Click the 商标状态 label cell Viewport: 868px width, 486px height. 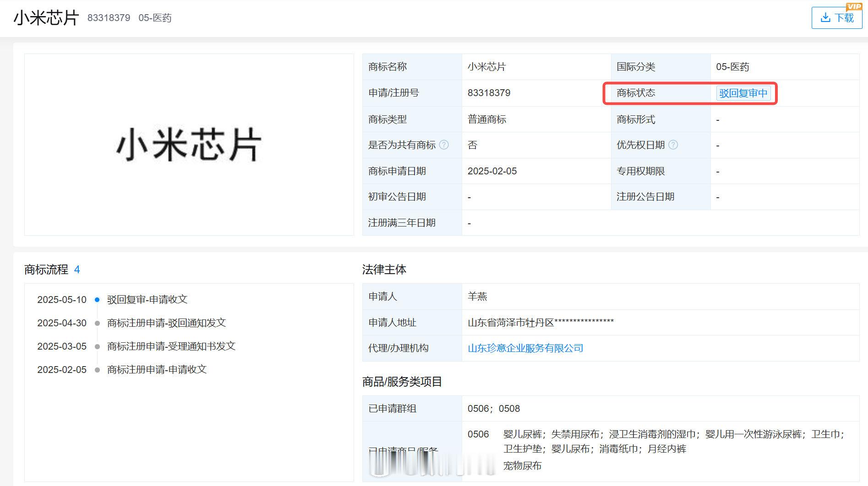coord(661,93)
